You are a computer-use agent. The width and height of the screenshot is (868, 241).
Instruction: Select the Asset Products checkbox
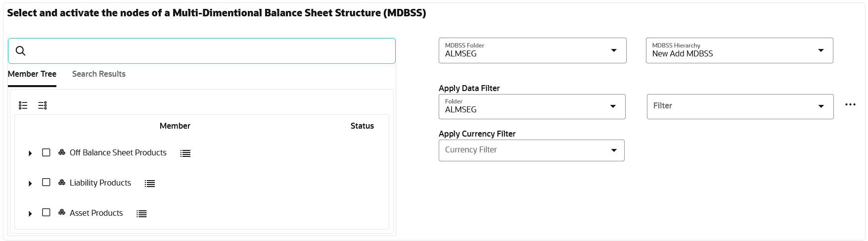[x=46, y=213]
